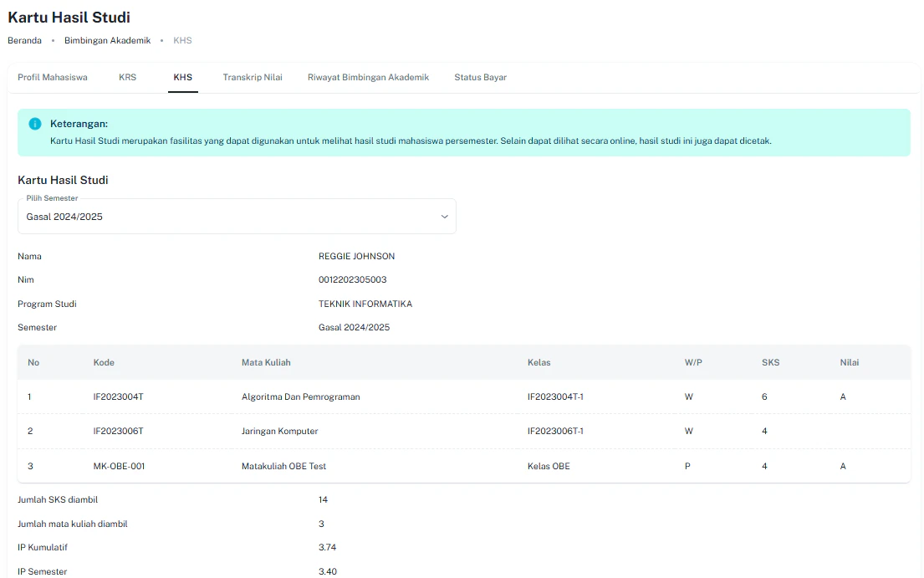Viewport: 924px width, 578px height.
Task: Click the SKS value 6 for Algoritma
Action: coord(764,396)
